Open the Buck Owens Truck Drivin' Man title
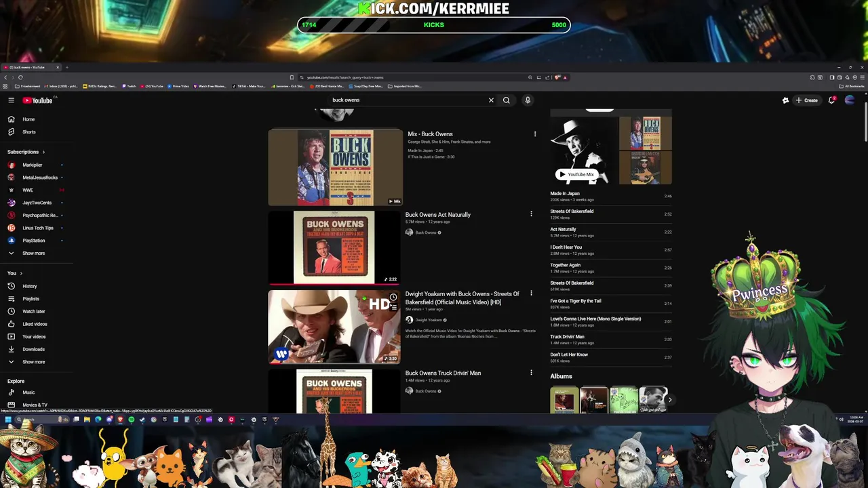The image size is (868, 488). click(443, 373)
